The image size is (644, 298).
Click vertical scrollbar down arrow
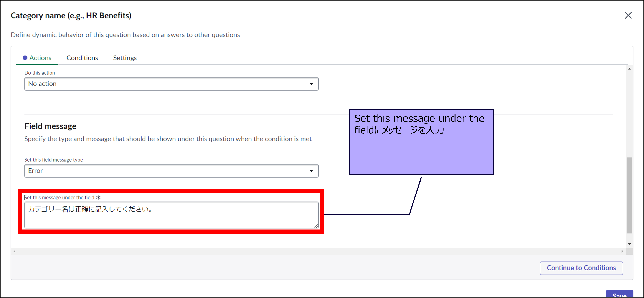[629, 244]
